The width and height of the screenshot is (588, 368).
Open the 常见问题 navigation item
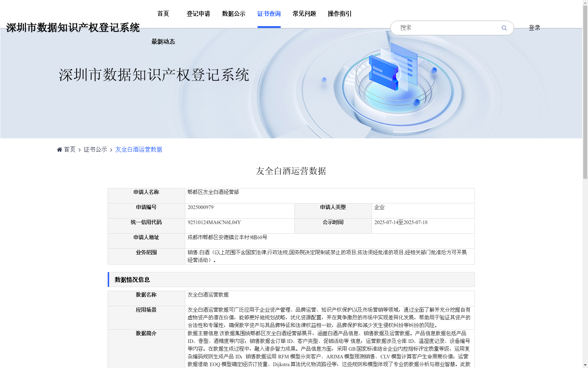click(x=304, y=14)
